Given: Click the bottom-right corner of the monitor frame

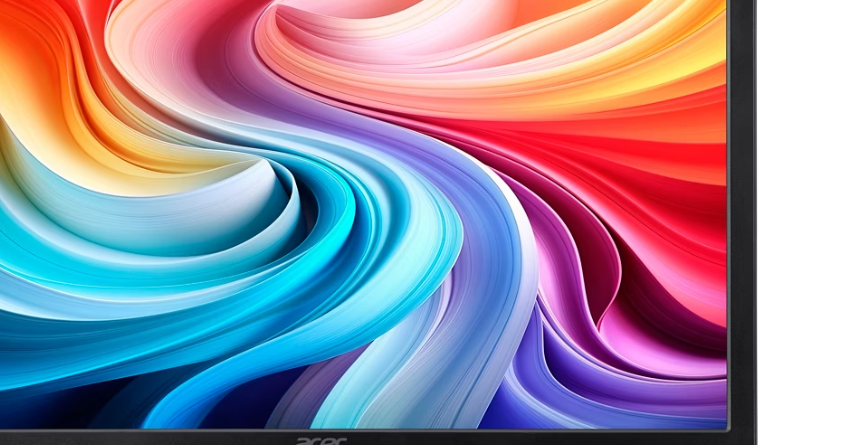Looking at the screenshot, I should (x=743, y=437).
